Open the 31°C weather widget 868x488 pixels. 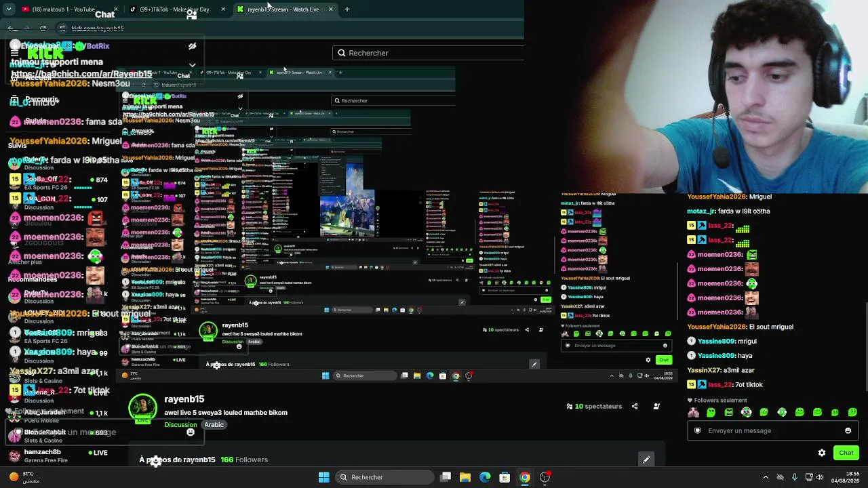pyautogui.click(x=25, y=477)
